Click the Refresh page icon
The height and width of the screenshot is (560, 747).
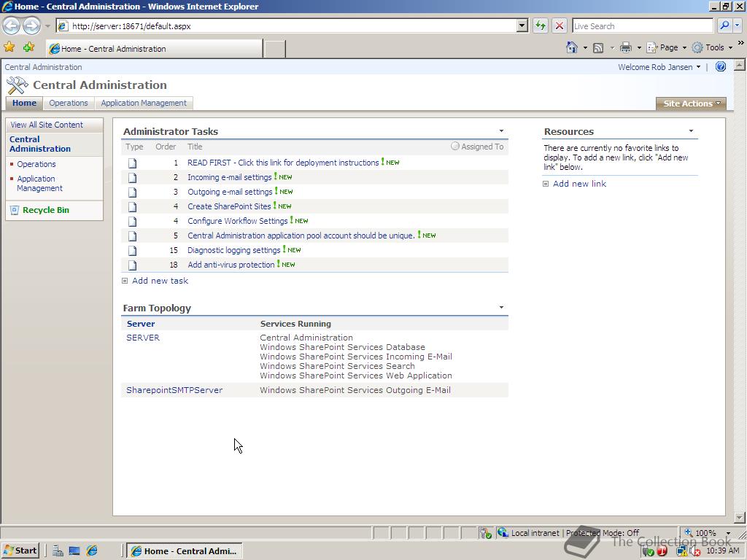coord(541,26)
